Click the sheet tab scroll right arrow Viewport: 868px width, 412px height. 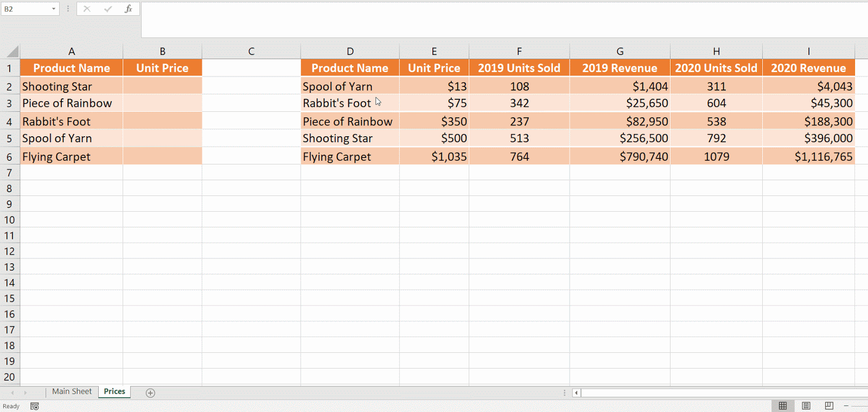tap(25, 392)
